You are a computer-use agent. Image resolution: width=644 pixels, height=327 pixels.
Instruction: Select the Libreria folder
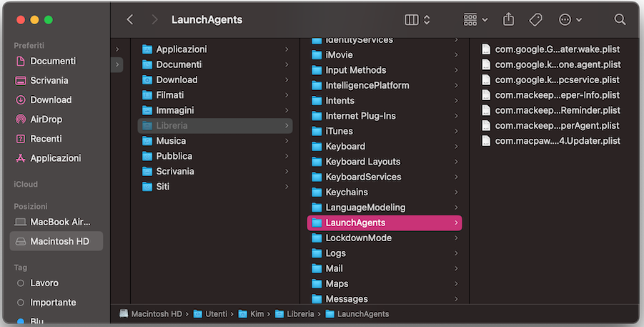point(215,125)
